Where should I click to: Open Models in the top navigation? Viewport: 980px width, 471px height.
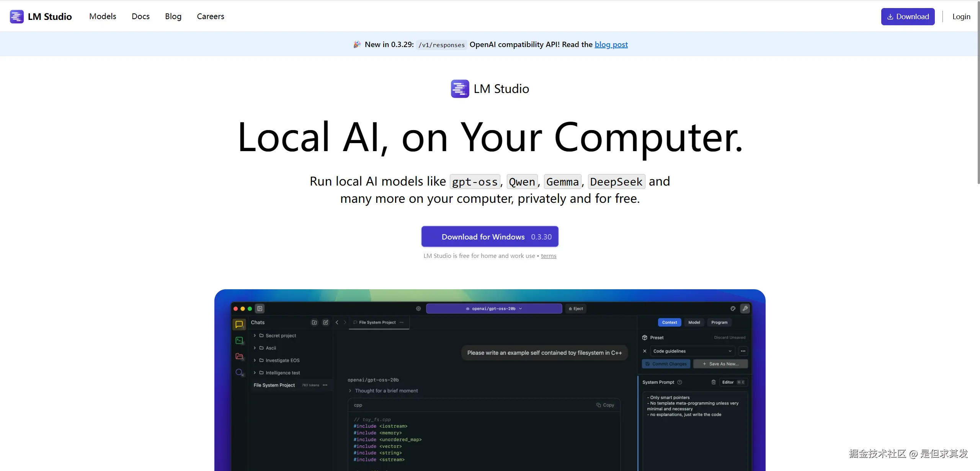(x=103, y=16)
